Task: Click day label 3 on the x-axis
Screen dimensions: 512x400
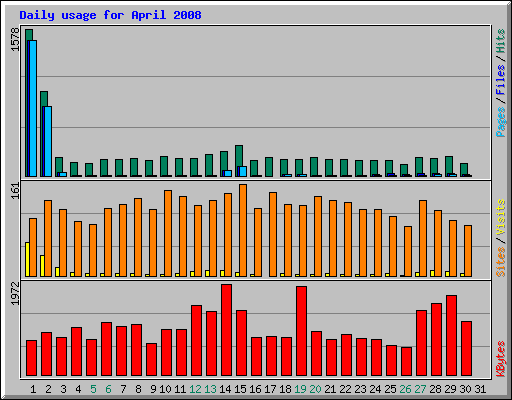Action: [x=63, y=389]
